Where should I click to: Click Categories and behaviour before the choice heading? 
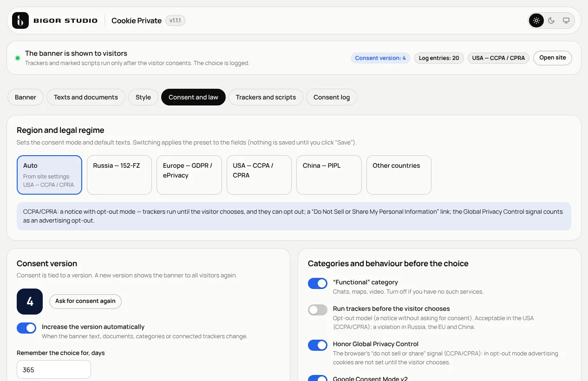pos(388,263)
